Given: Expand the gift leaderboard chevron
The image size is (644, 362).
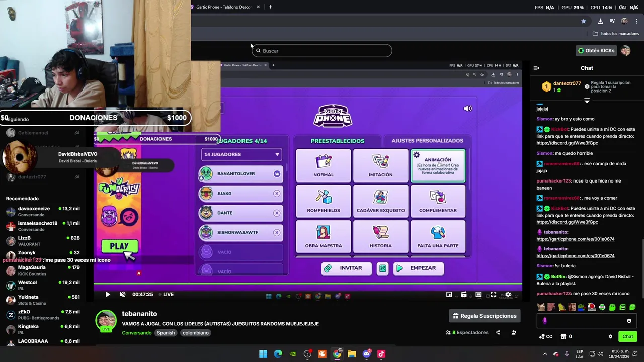Looking at the screenshot, I should 587,101.
